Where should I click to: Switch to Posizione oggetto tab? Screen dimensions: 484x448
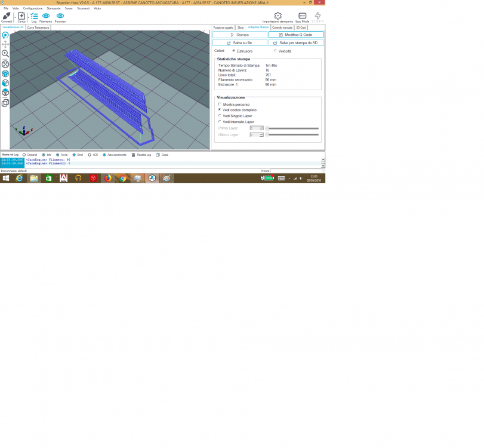[x=223, y=27]
